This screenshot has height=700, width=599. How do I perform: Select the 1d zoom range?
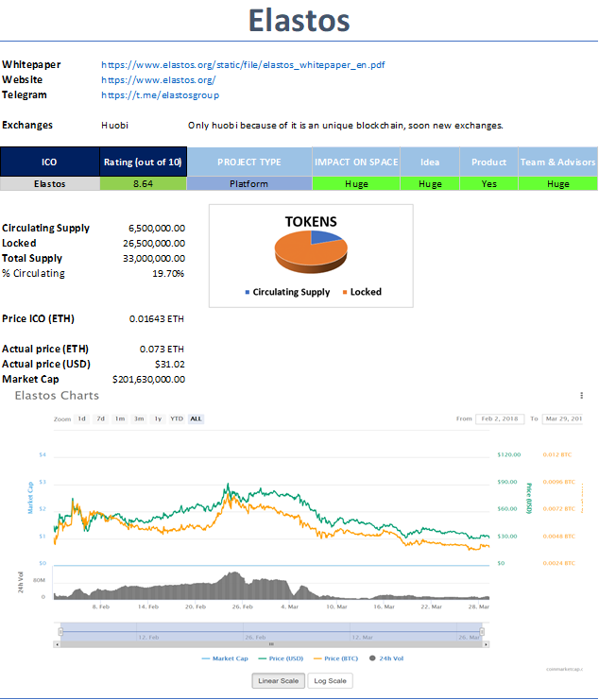click(x=81, y=418)
